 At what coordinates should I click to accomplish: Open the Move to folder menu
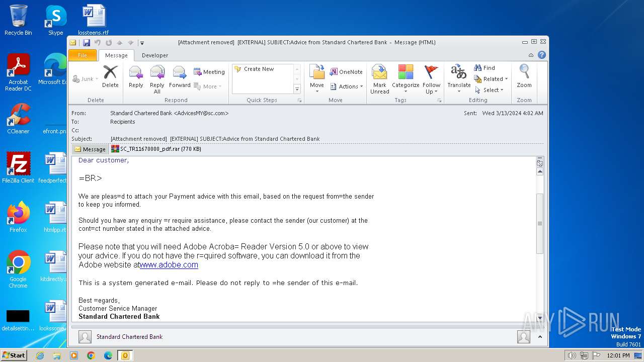point(317,79)
